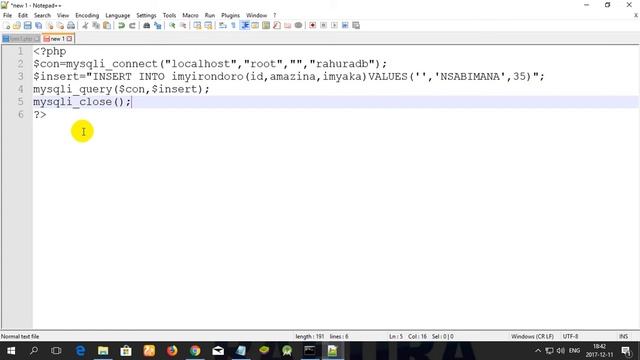Click the Playback macro icon
The width and height of the screenshot is (640, 360).
click(x=335, y=25)
